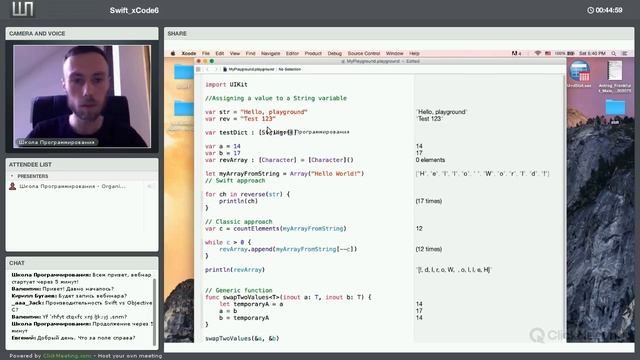Click the Wi-Fi status icon
This screenshot has width=640, height=360.
click(538, 53)
